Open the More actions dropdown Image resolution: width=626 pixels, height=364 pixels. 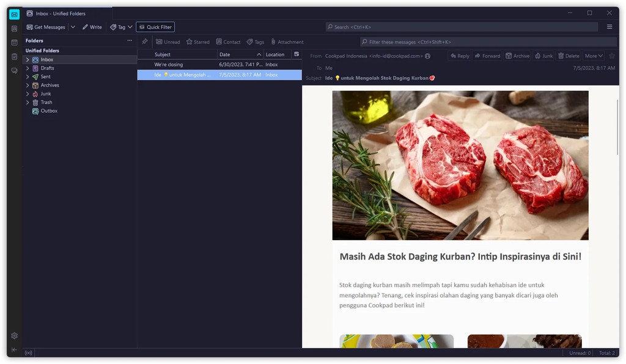click(x=594, y=56)
